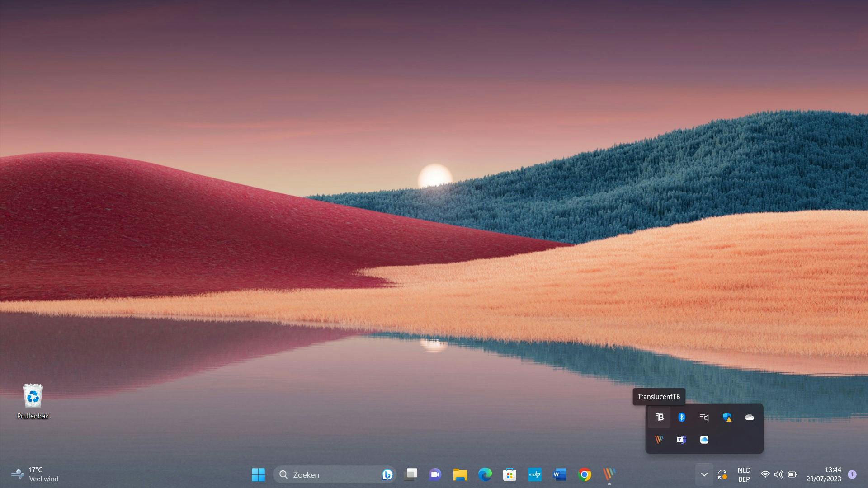This screenshot has width=868, height=488.
Task: Click the TranslucentTB tray icon
Action: pyautogui.click(x=659, y=417)
